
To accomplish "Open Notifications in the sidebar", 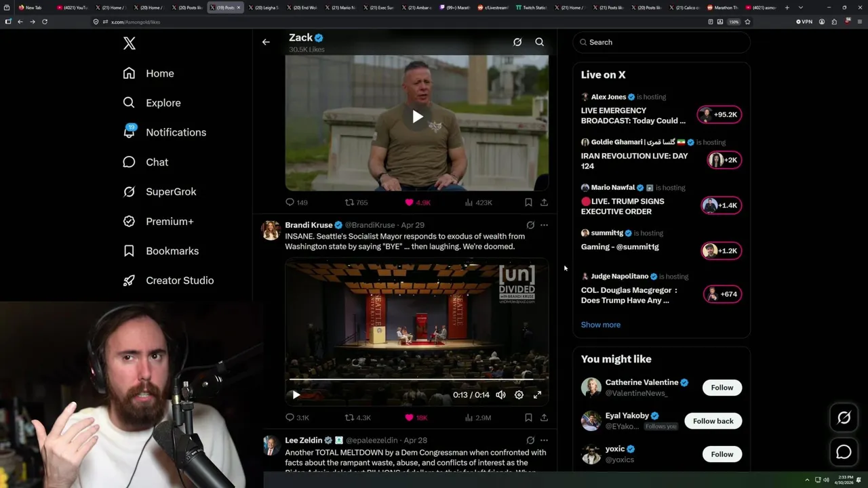I will (164, 132).
